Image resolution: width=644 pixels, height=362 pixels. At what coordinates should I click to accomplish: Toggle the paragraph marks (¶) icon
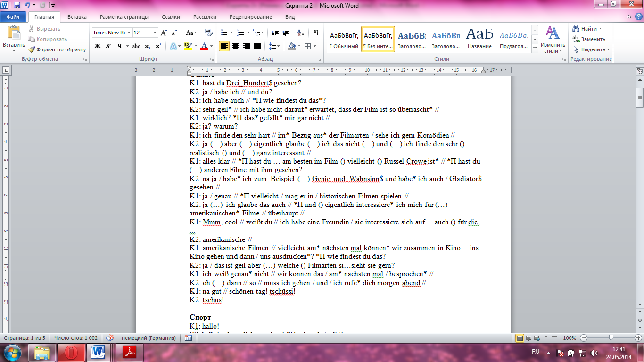pyautogui.click(x=316, y=33)
